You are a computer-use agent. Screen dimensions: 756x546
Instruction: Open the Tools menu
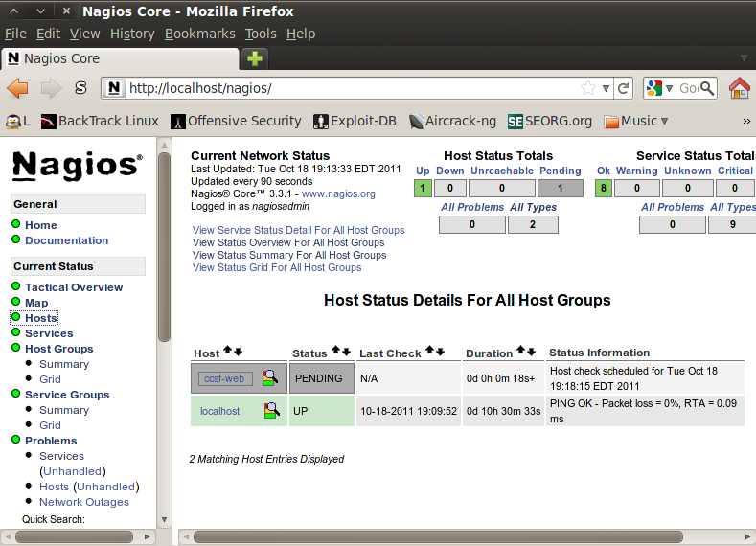[260, 34]
